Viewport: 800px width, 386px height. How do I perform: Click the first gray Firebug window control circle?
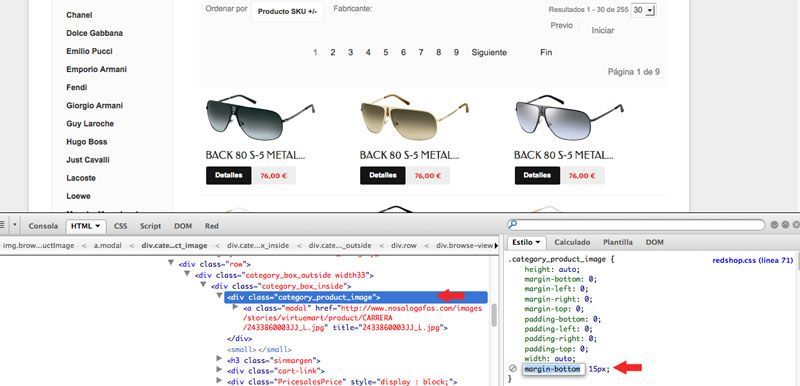(x=774, y=225)
